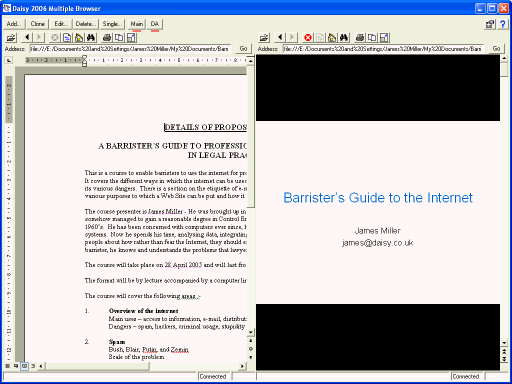Click the layout window icon in right pane

pyautogui.click(x=384, y=37)
